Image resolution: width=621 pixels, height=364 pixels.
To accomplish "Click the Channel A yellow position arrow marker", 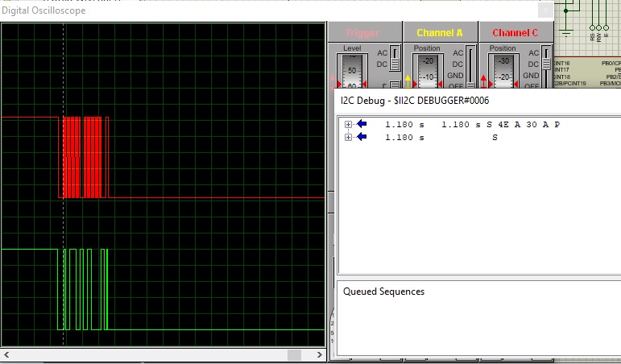I will pyautogui.click(x=408, y=81).
